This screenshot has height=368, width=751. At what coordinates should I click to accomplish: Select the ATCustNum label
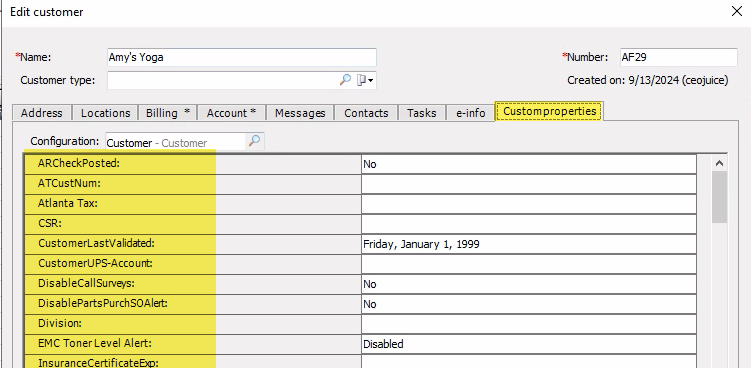coord(69,184)
